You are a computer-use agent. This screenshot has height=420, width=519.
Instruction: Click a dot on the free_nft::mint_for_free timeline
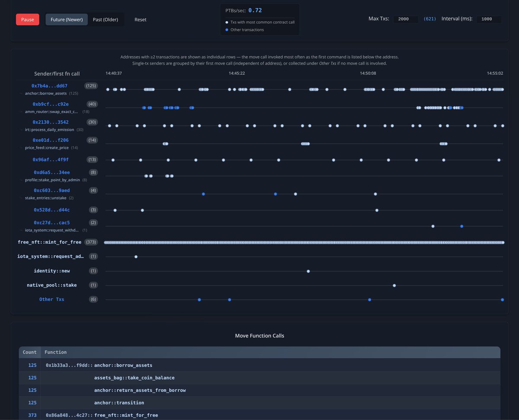303,242
